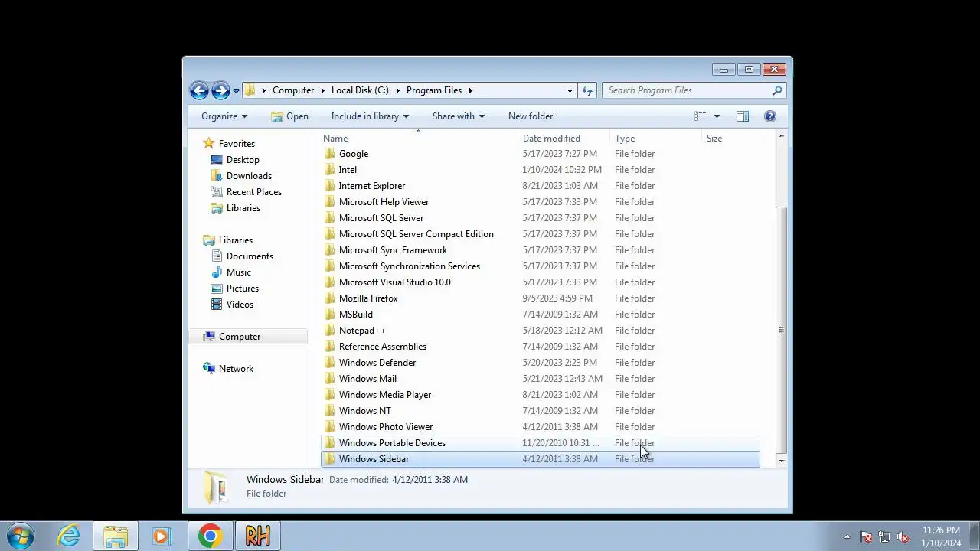Select Program Files in the breadcrumb

click(x=434, y=90)
